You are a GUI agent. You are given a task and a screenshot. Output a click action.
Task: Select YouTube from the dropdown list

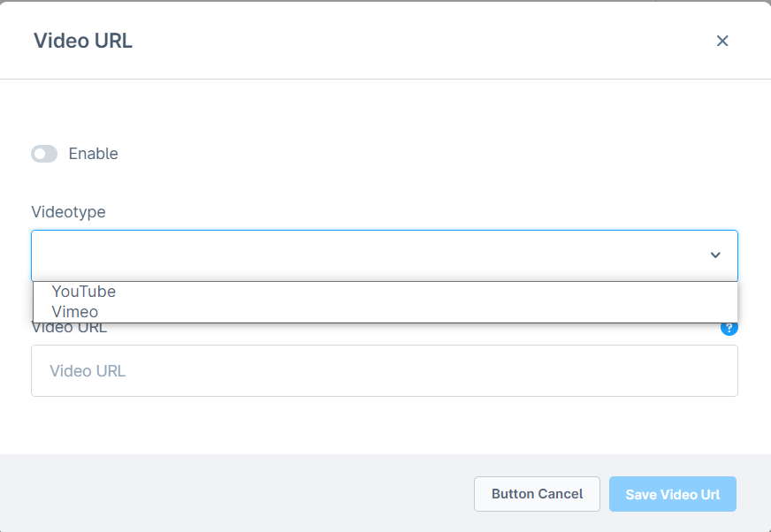84,291
